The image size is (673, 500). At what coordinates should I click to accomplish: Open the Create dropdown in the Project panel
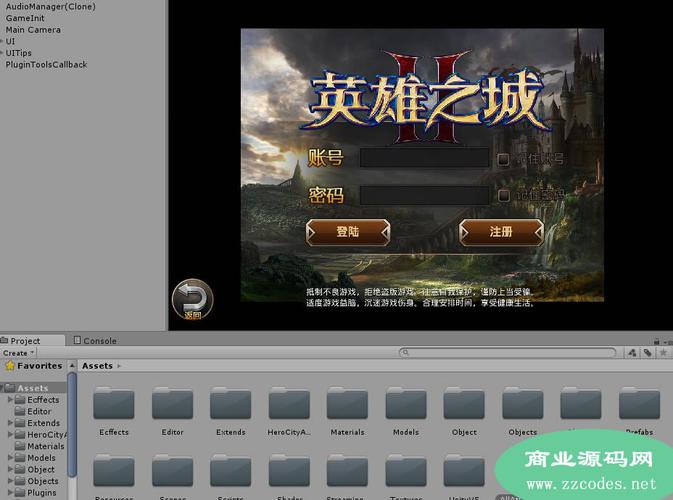18,353
